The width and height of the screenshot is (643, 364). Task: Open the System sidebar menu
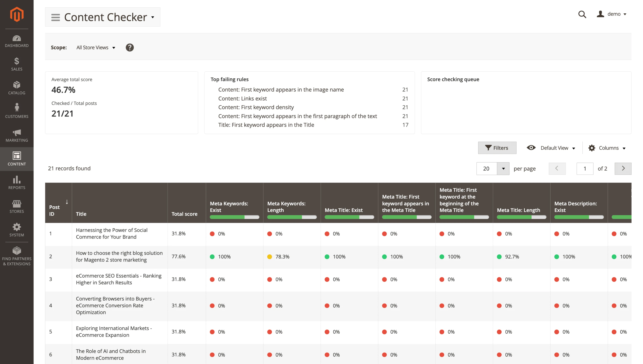[x=17, y=230]
